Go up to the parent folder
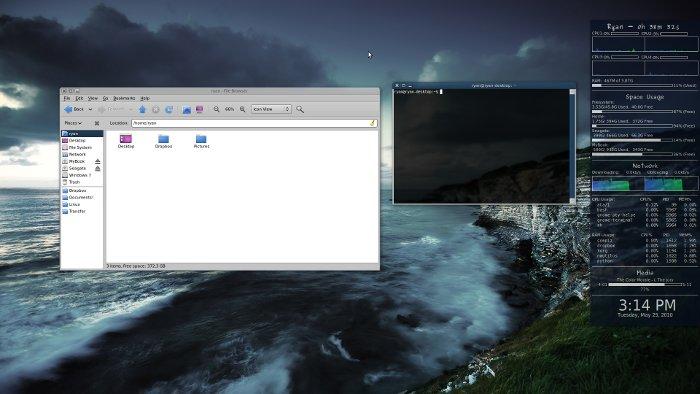The width and height of the screenshot is (700, 394). (x=142, y=109)
